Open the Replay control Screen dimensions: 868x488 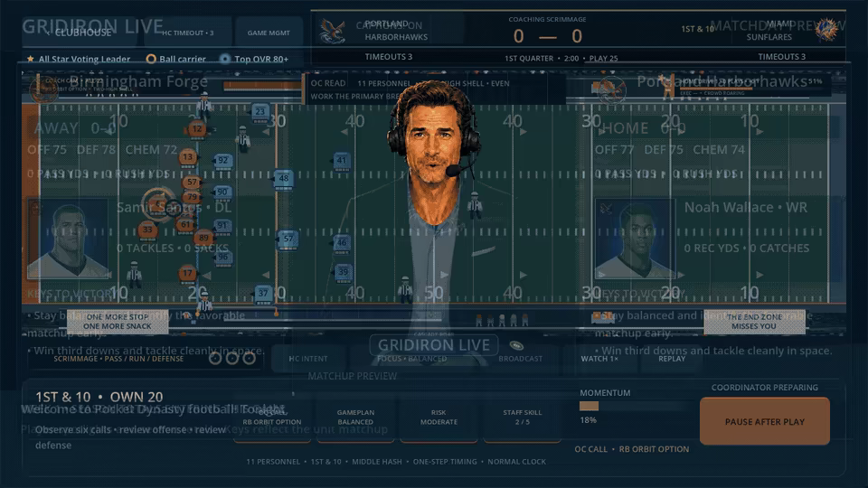click(672, 359)
